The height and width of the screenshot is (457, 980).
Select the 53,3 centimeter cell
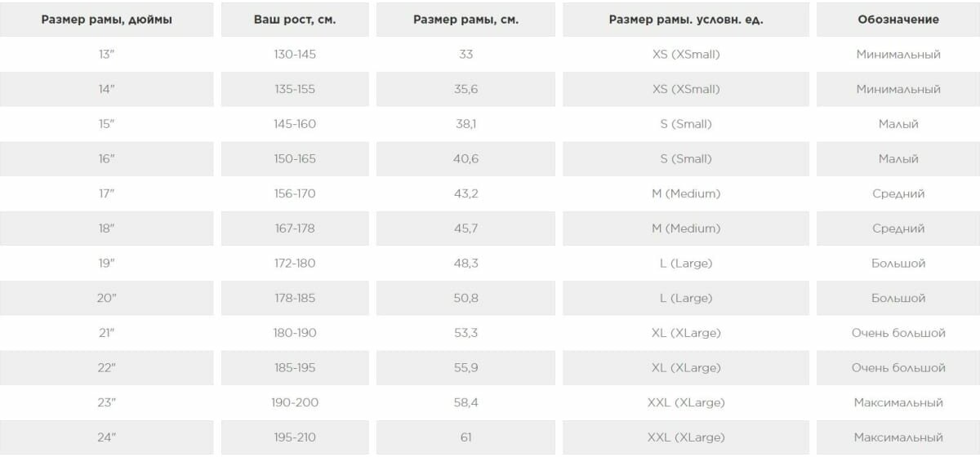pyautogui.click(x=465, y=333)
